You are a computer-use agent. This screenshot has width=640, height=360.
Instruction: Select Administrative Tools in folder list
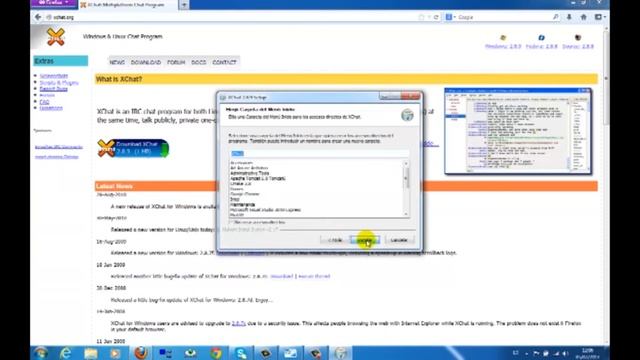click(x=249, y=173)
